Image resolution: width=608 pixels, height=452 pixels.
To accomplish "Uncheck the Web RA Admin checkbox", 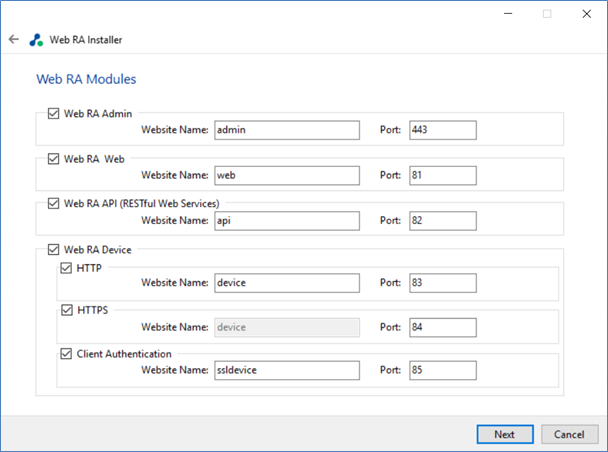I will click(x=53, y=113).
